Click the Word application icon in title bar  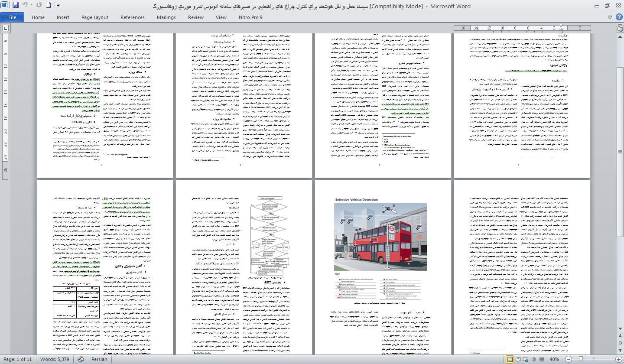coord(5,5)
